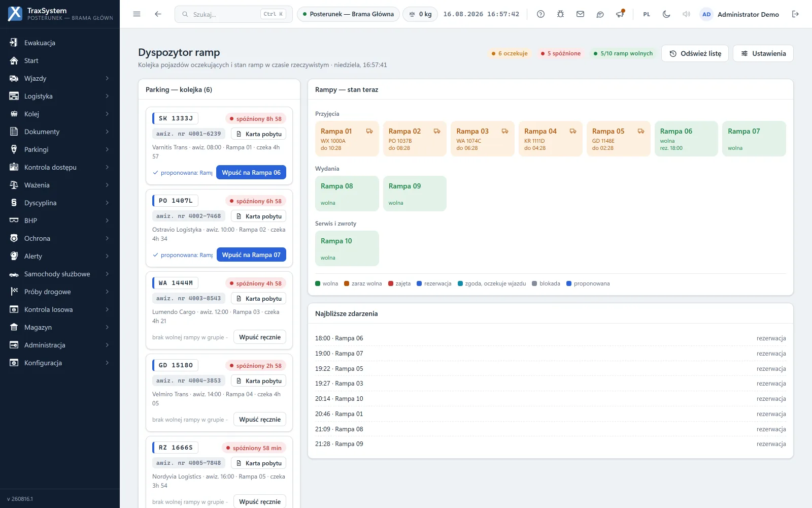Open the mail envelope icon
The image size is (812, 508).
580,14
